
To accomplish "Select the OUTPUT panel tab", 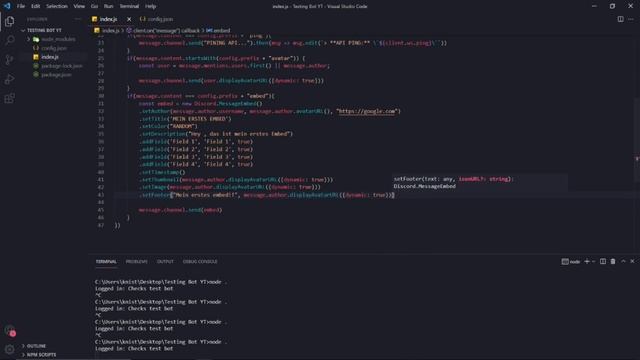I will pyautogui.click(x=165, y=262).
